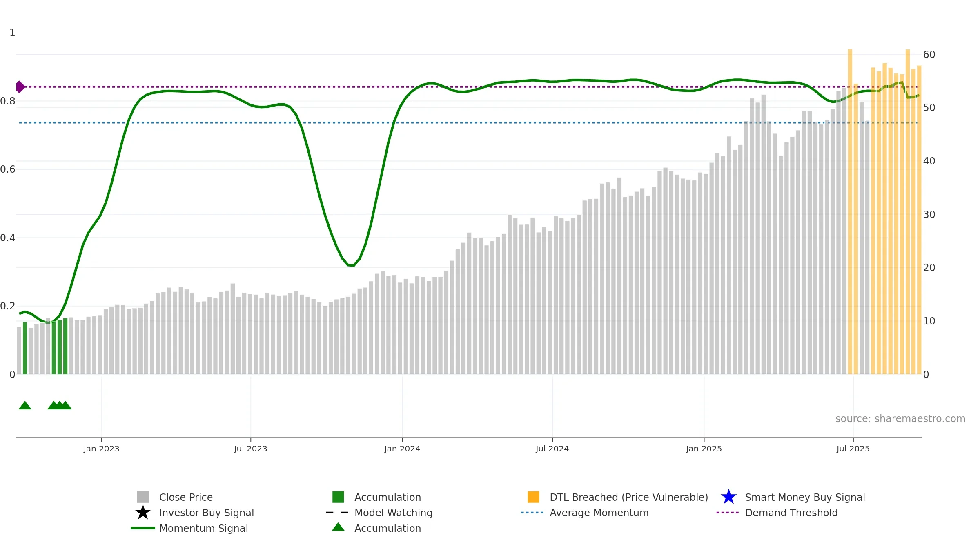Toggle DTL Breached (Price Vulnerable) label

pos(629,497)
